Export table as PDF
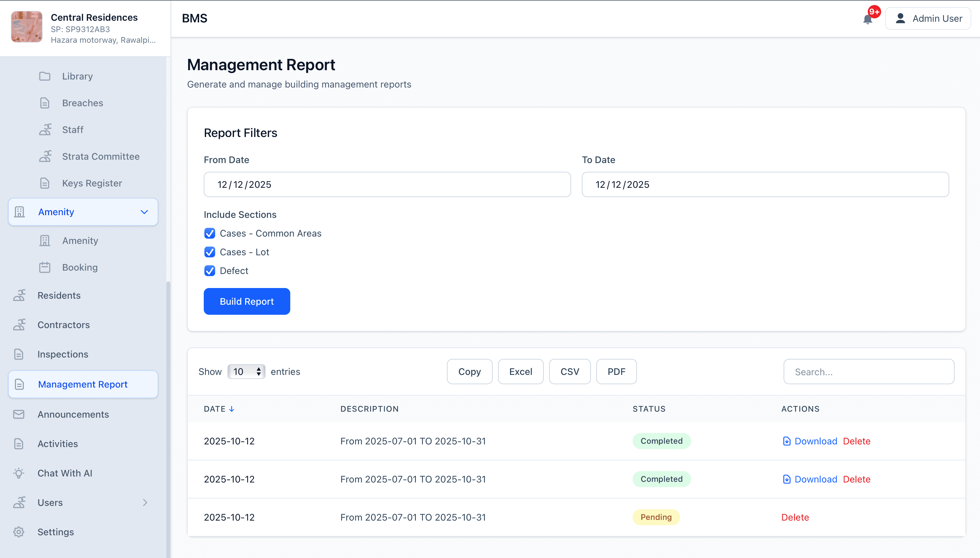Viewport: 980px width, 558px height. (x=616, y=371)
